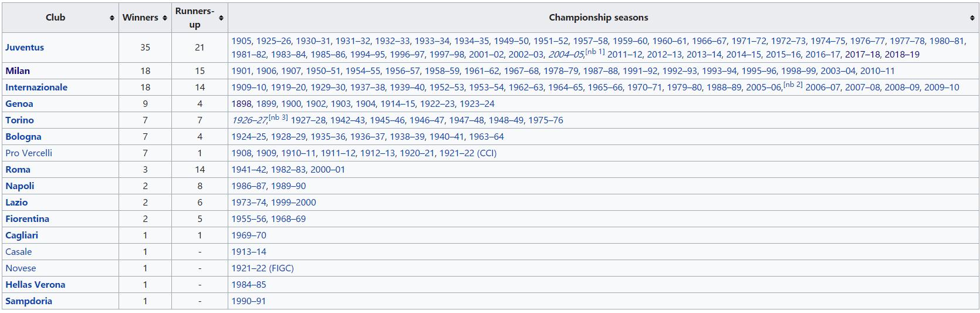Follow the Genoa club link
Image resolution: width=980 pixels, height=313 pixels.
(x=19, y=104)
